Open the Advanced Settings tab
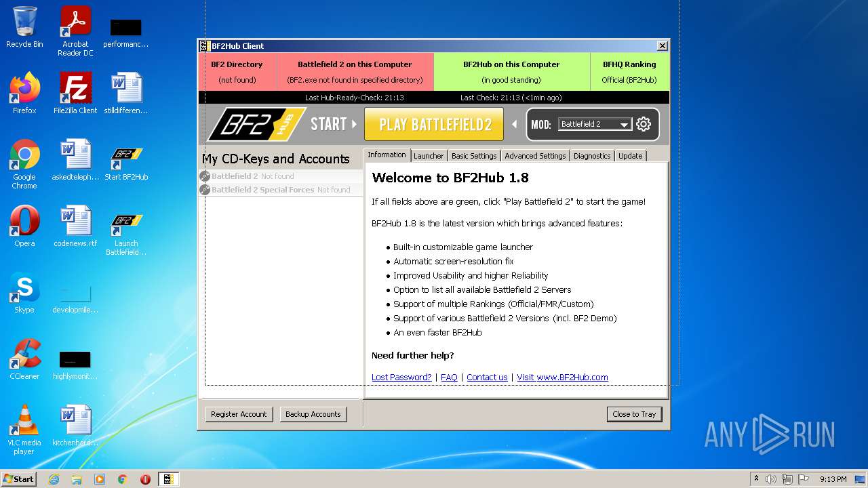 535,156
